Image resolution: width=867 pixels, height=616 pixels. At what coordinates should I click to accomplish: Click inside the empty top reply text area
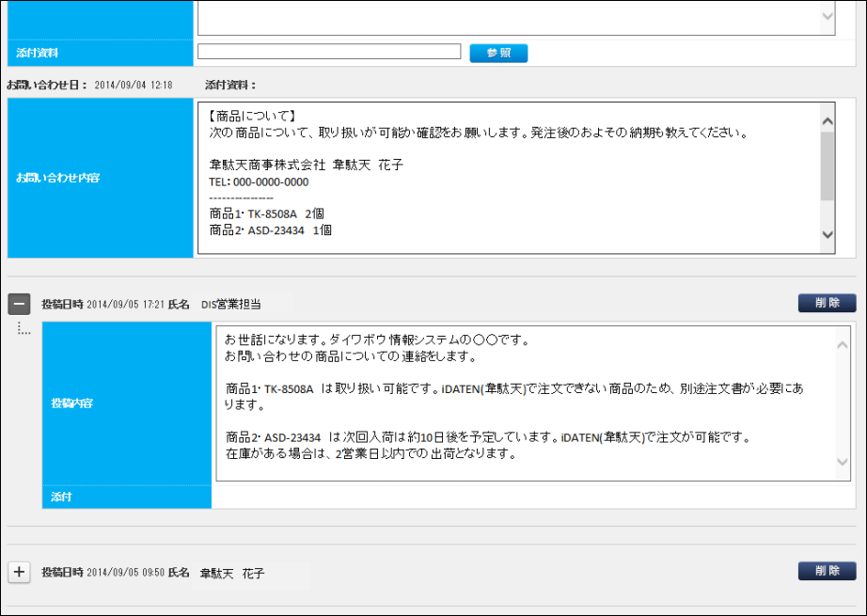508,17
